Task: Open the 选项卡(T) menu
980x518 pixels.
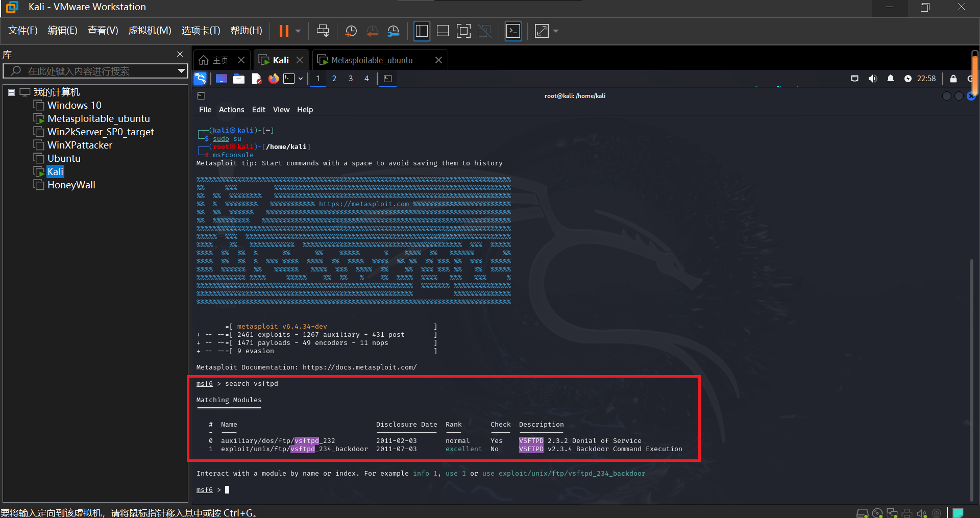Action: 201,31
